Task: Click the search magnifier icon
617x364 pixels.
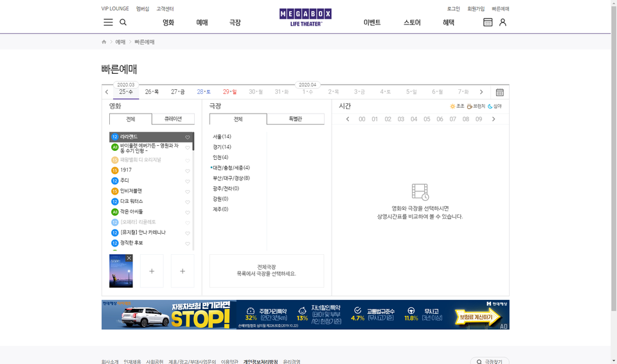Action: (123, 22)
